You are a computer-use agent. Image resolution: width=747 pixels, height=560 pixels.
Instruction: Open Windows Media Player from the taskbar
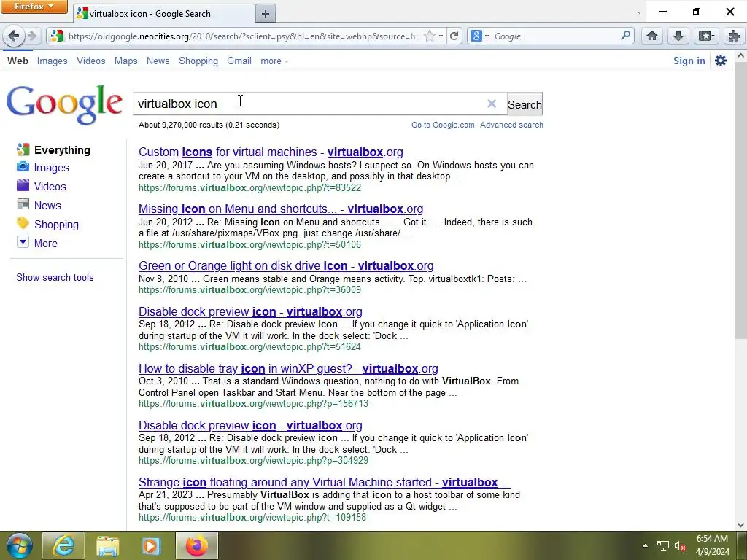pos(152,545)
